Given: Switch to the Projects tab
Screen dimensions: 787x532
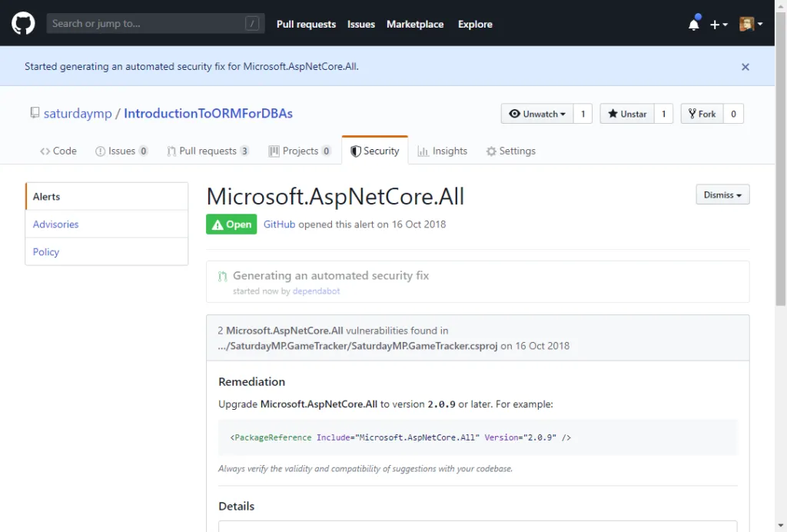Looking at the screenshot, I should pos(300,151).
